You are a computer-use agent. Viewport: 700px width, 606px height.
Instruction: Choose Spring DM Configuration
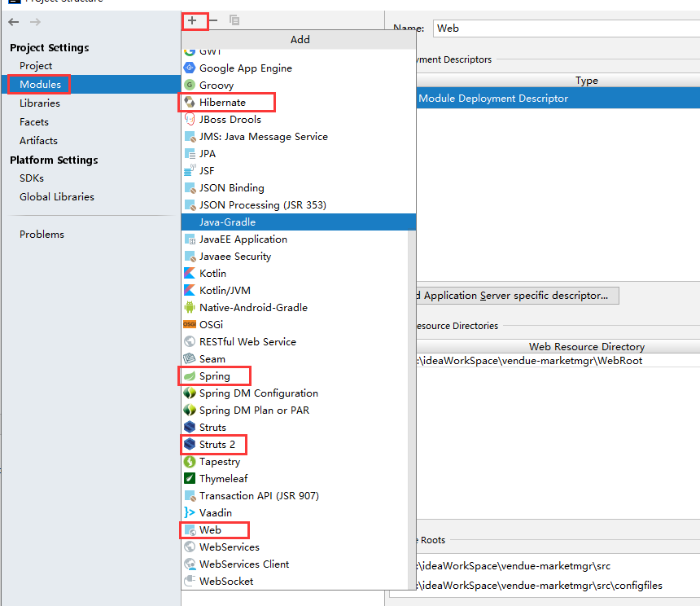pyautogui.click(x=295, y=393)
